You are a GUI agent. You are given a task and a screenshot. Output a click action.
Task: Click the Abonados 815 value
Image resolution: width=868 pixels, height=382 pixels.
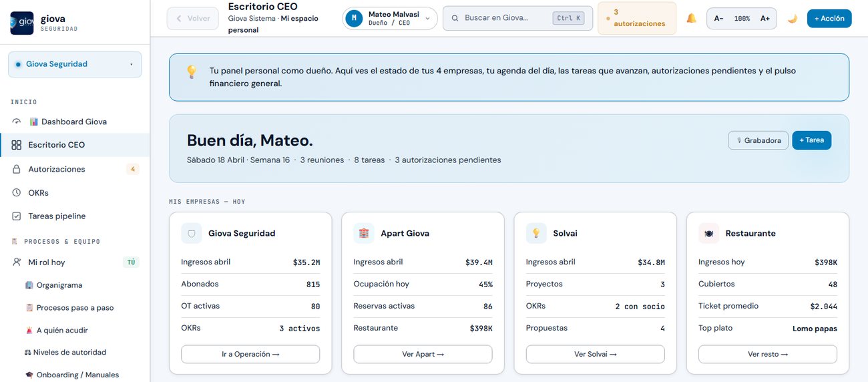point(313,284)
